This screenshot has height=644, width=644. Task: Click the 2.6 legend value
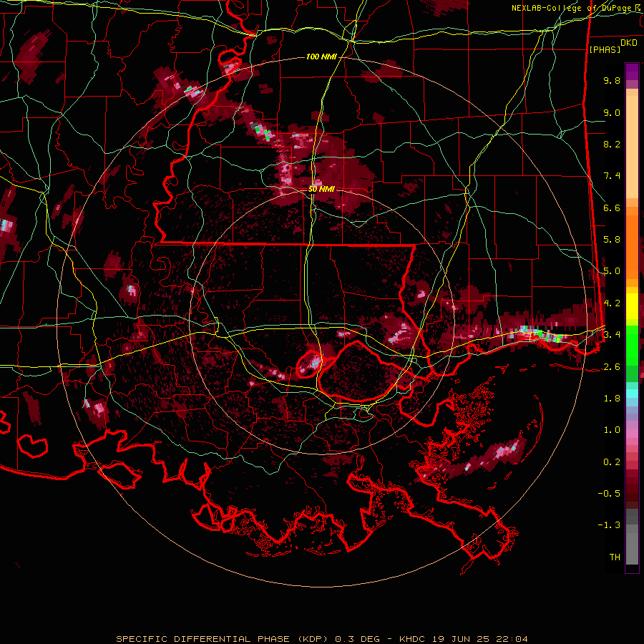point(612,367)
